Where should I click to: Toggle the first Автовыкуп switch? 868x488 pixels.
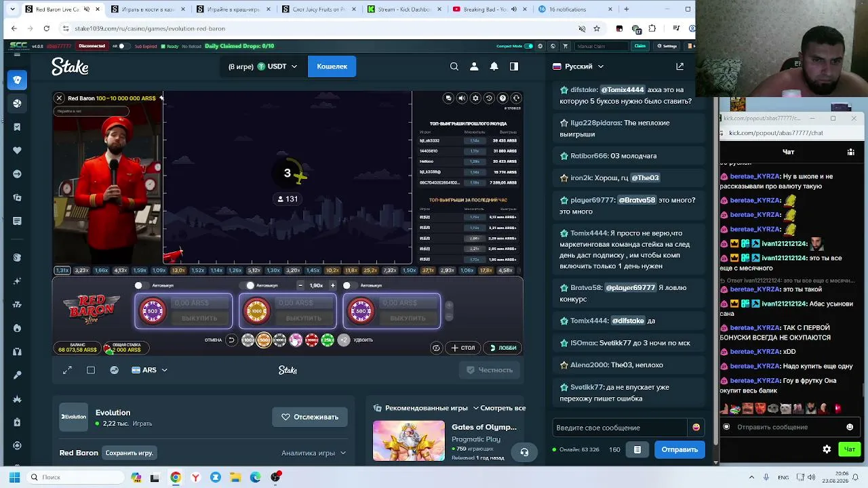click(142, 285)
